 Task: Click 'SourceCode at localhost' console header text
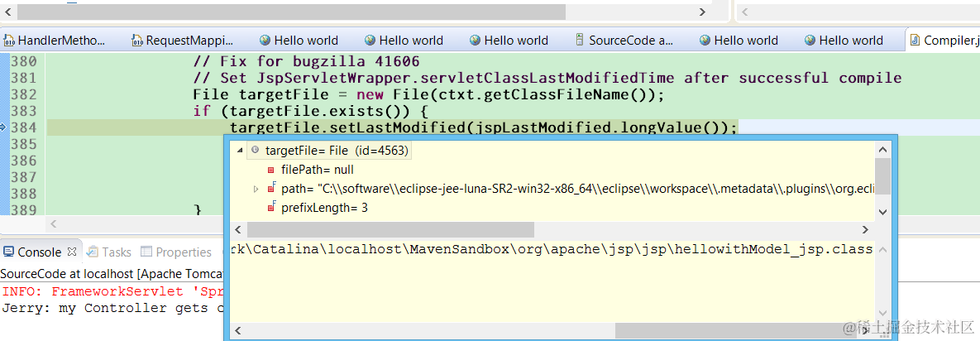112,274
